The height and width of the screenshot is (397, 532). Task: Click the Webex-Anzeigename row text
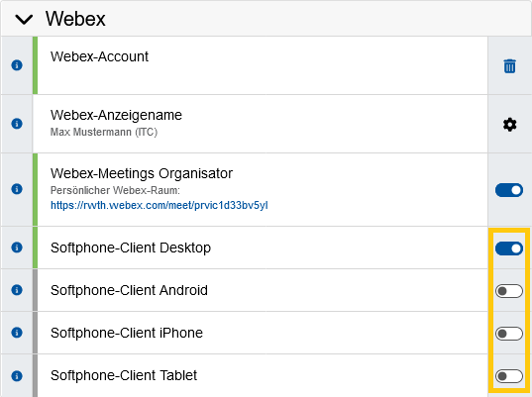(116, 115)
